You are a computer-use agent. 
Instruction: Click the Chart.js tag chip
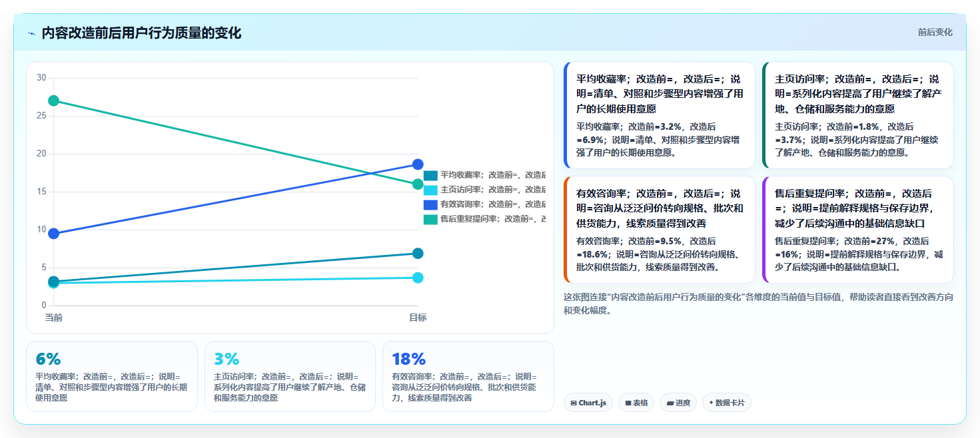tap(588, 403)
